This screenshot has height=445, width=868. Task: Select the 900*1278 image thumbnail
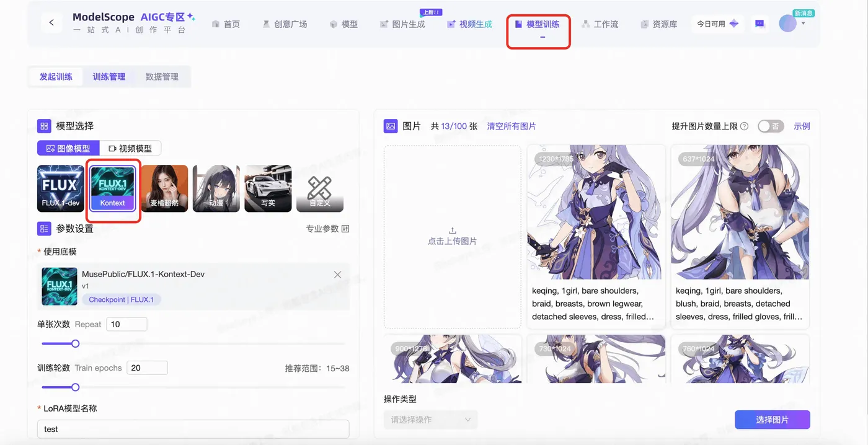(x=453, y=359)
